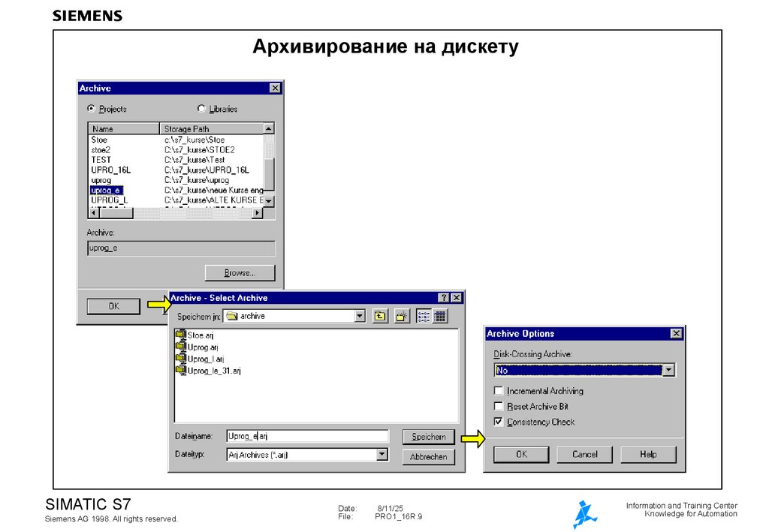Screen dimensions: 769x532
Task: Enable Incremental Archiving
Action: pyautogui.click(x=499, y=390)
